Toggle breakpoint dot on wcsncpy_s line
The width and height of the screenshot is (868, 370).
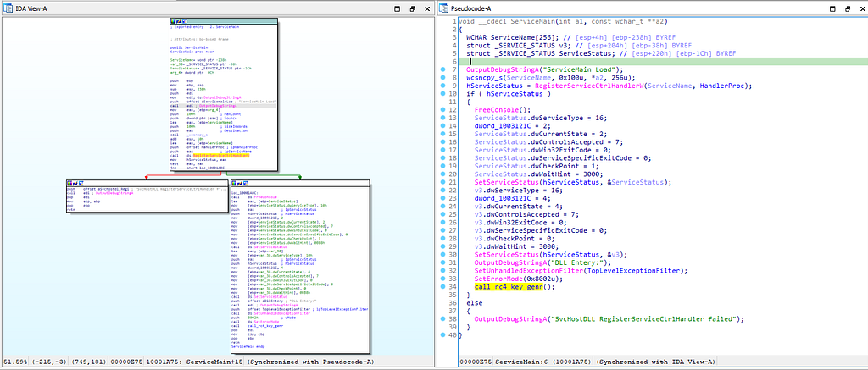pyautogui.click(x=444, y=77)
